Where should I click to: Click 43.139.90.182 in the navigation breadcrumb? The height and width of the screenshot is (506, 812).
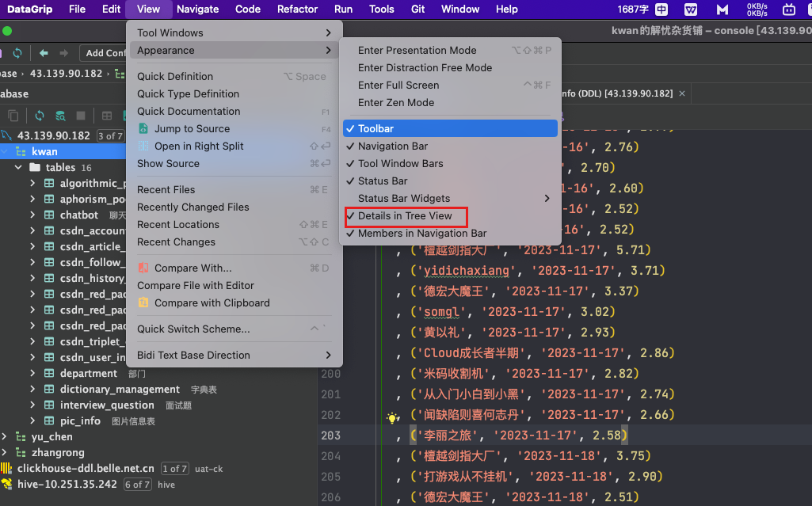pos(66,74)
